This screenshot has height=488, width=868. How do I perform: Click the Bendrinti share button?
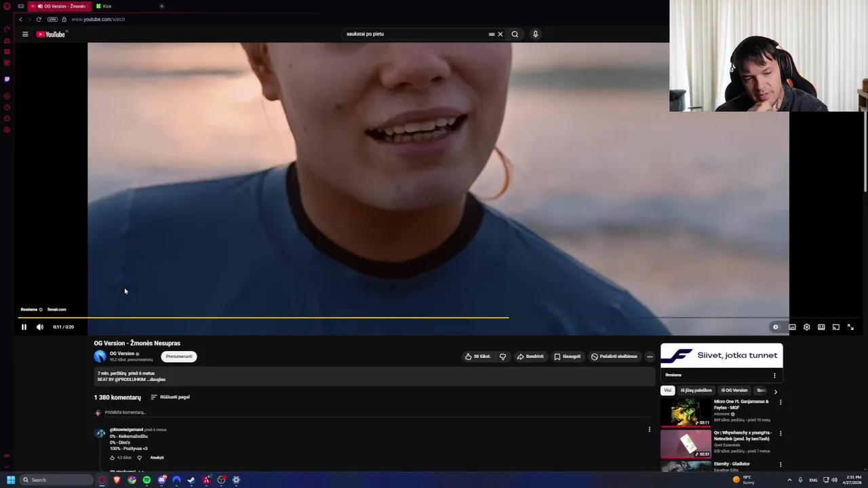[x=530, y=357]
